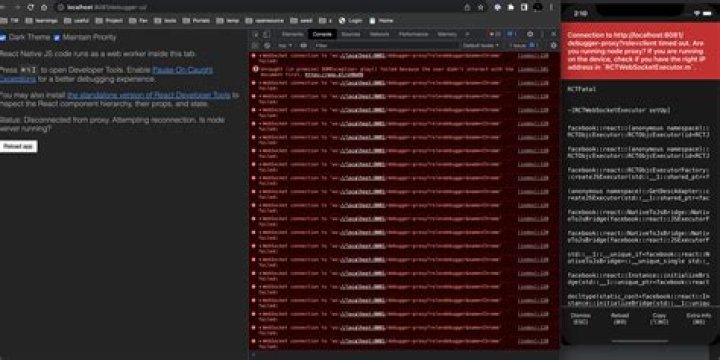Click the browser home icon
This screenshot has height=360, width=720.
(44, 7)
